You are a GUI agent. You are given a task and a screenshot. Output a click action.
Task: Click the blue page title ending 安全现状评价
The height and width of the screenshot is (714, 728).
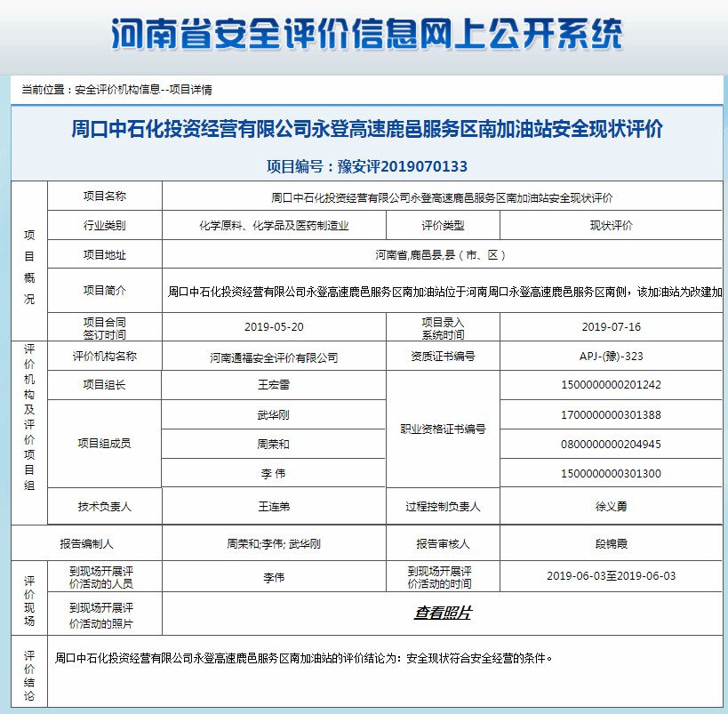click(x=367, y=129)
